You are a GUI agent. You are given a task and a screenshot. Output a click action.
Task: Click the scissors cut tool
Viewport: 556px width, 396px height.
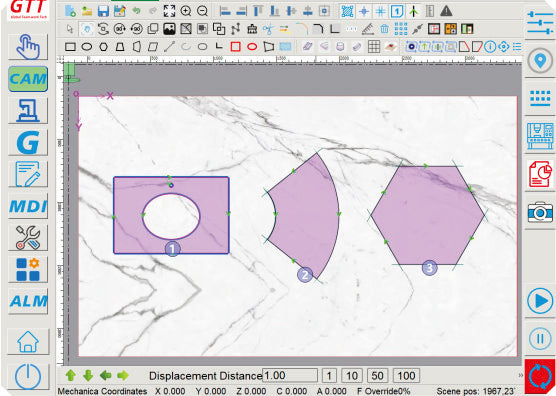(x=268, y=29)
